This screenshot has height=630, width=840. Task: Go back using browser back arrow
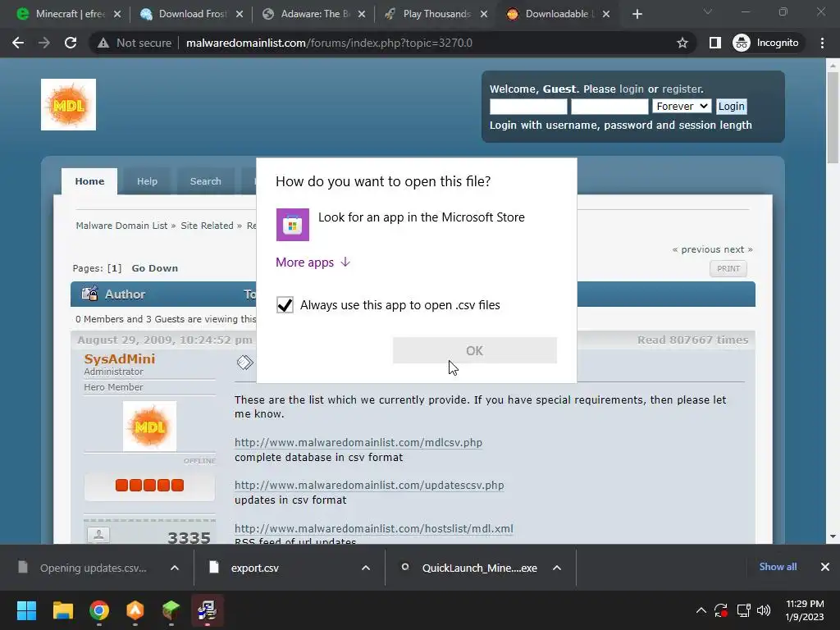[x=18, y=43]
